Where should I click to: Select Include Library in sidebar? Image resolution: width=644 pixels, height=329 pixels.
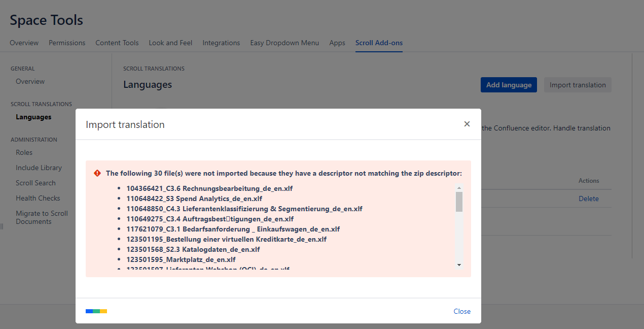[39, 168]
